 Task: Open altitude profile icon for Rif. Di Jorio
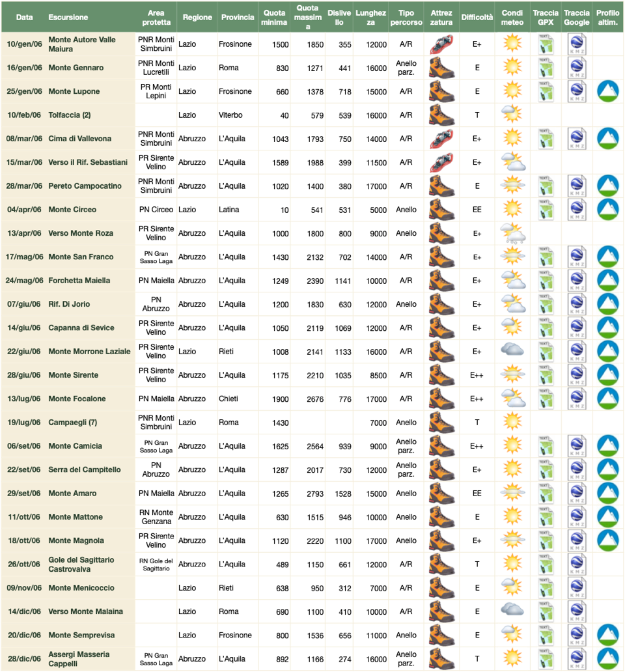pos(608,304)
